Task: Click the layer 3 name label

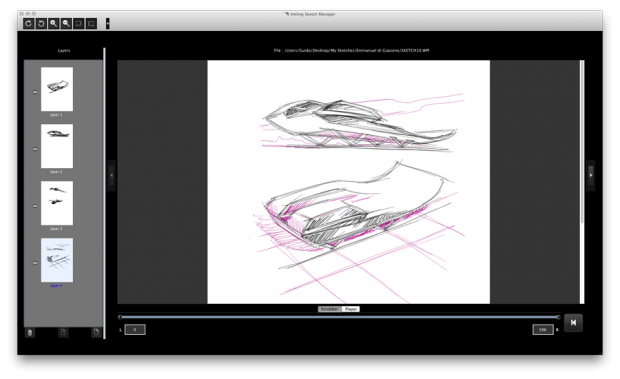Action: tap(56, 229)
